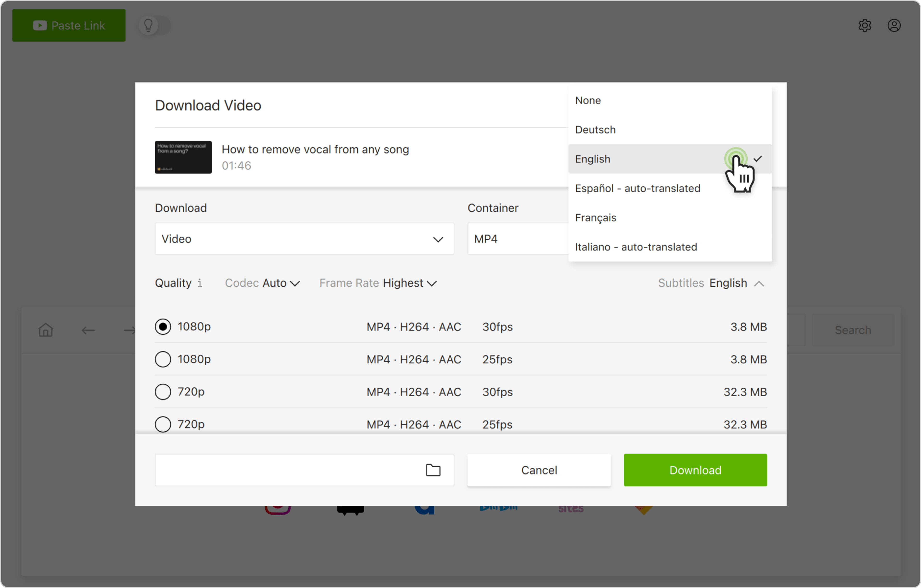Viewport: 921px width, 588px height.
Task: Click the video thumbnail preview
Action: pos(183,157)
